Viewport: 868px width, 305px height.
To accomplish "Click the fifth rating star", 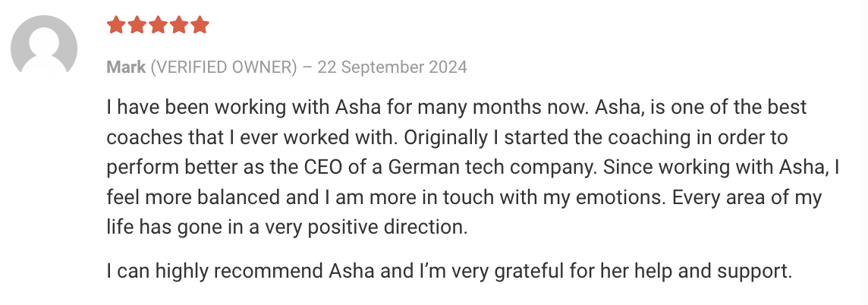I will pyautogui.click(x=200, y=25).
